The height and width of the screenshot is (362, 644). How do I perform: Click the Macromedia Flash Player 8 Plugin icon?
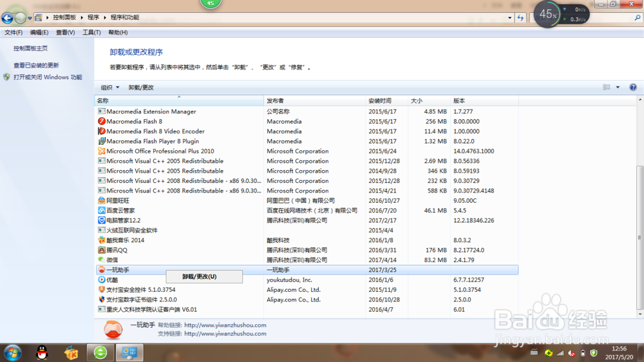coord(102,141)
